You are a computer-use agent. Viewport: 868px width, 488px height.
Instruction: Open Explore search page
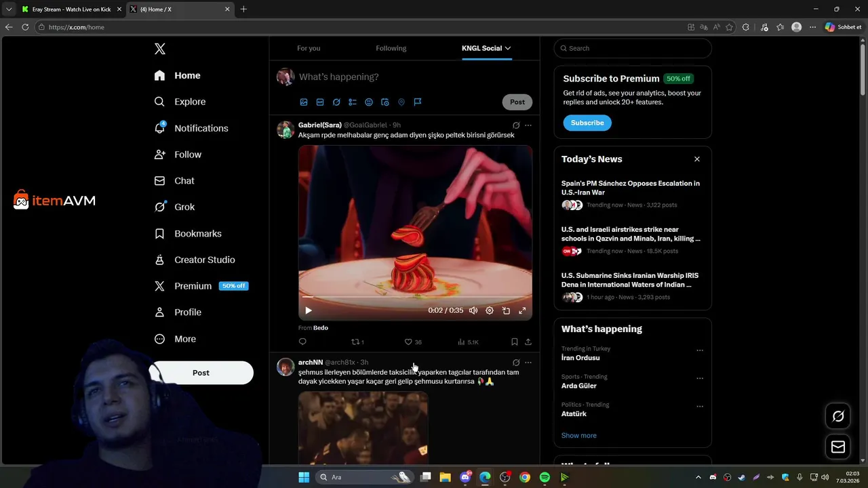[180, 102]
